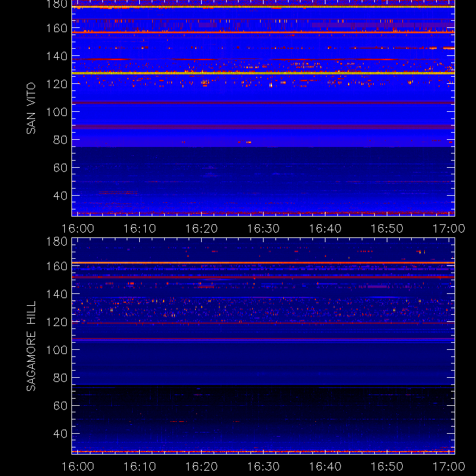Choose the 16:00 time label below SAGAMORE HILL plot
Viewport: 476px width, 476px height.
(78, 466)
